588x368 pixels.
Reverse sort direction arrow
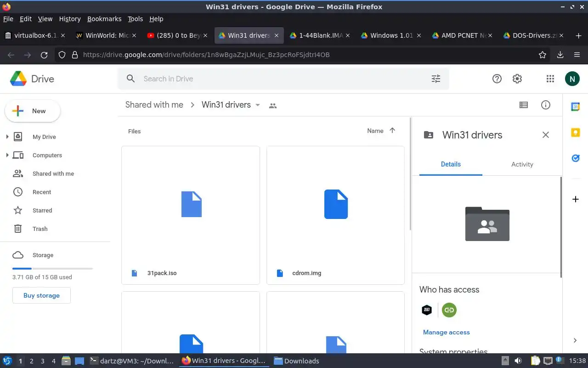[392, 131]
